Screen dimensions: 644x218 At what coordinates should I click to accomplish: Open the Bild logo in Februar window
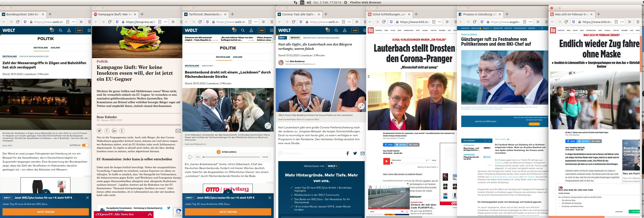[553, 31]
